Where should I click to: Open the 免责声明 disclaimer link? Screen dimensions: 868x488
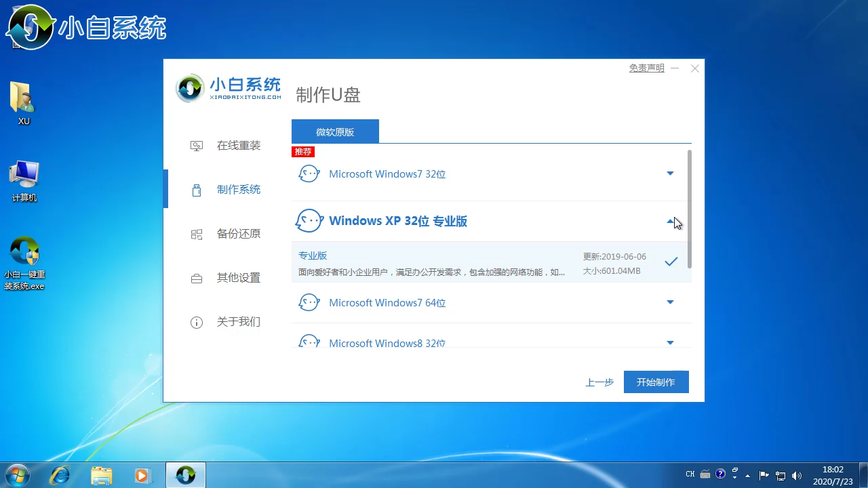pos(646,68)
